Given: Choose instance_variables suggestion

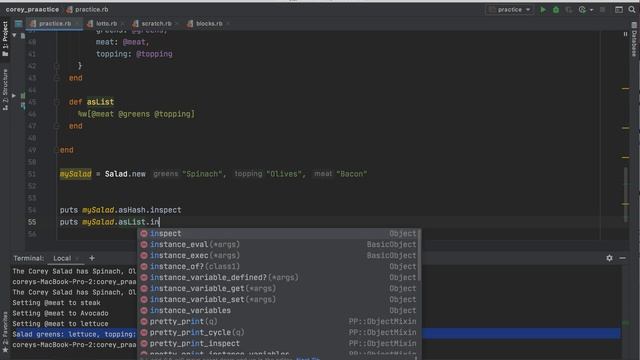Looking at the screenshot, I should pos(279,311).
